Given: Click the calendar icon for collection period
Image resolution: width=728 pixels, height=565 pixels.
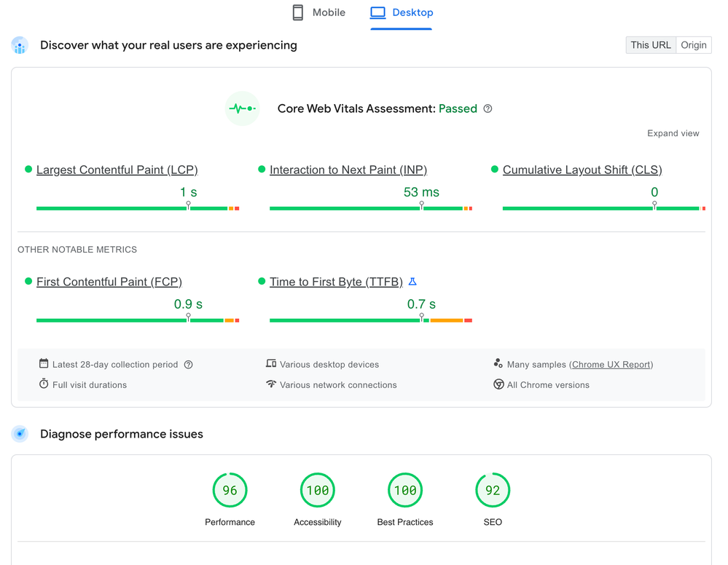Looking at the screenshot, I should click(44, 363).
